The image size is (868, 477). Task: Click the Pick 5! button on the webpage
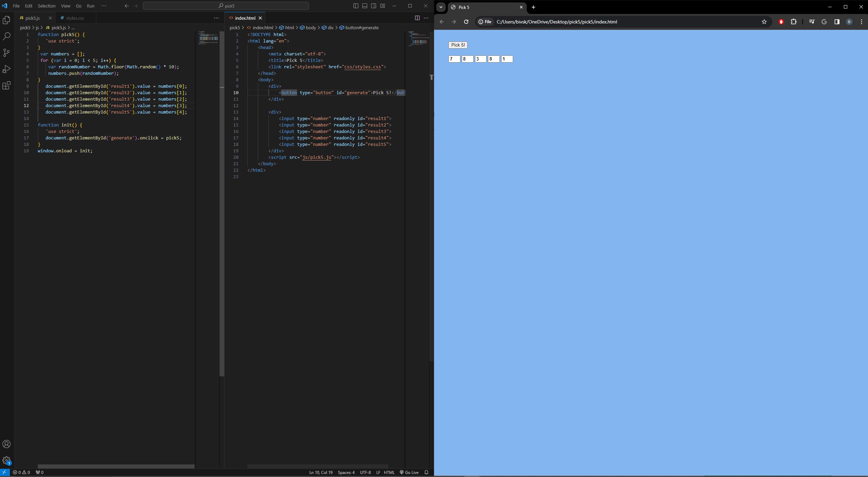[457, 45]
